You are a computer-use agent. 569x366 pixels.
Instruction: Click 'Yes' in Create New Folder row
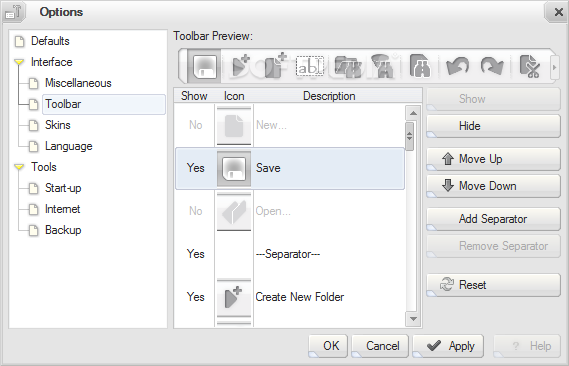196,297
